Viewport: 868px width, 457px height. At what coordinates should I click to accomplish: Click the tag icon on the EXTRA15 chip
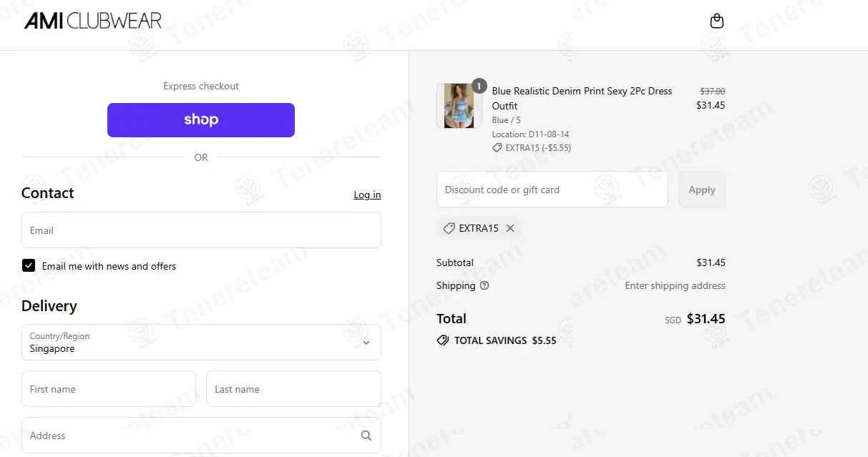pos(449,228)
